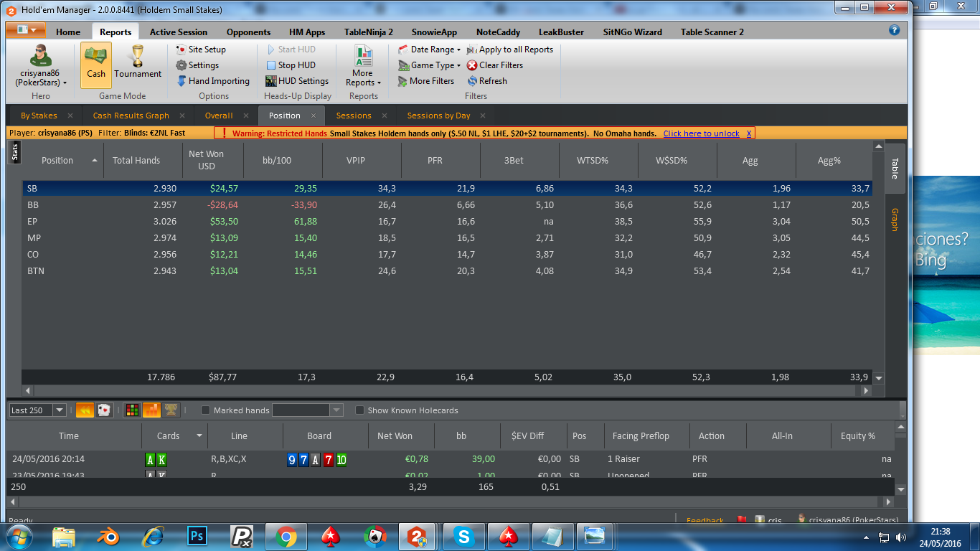Screen dimensions: 980x551
Task: Click the Stop HUD option
Action: 291,65
